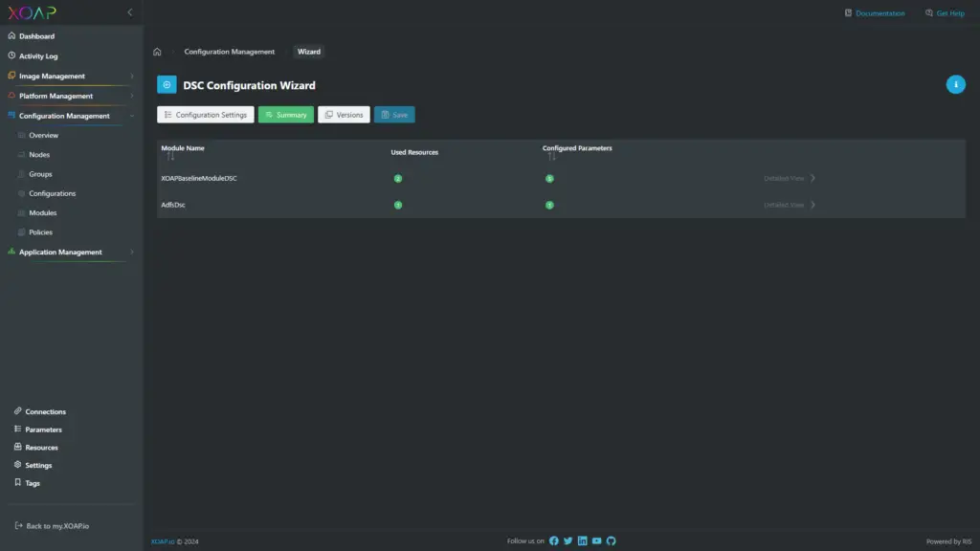Click the Used Resources column header
Image resolution: width=980 pixels, height=551 pixels.
414,152
